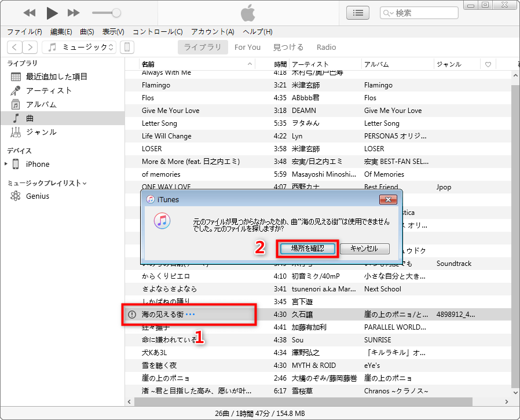Click the iPhone device icon button
This screenshot has width=520, height=420.
click(x=127, y=47)
